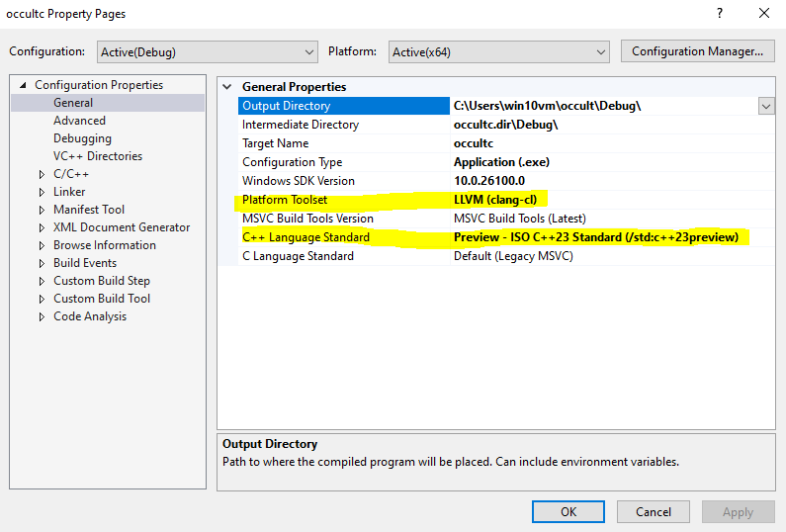Select Debugging in the properties tree
The width and height of the screenshot is (786, 532).
[x=82, y=138]
